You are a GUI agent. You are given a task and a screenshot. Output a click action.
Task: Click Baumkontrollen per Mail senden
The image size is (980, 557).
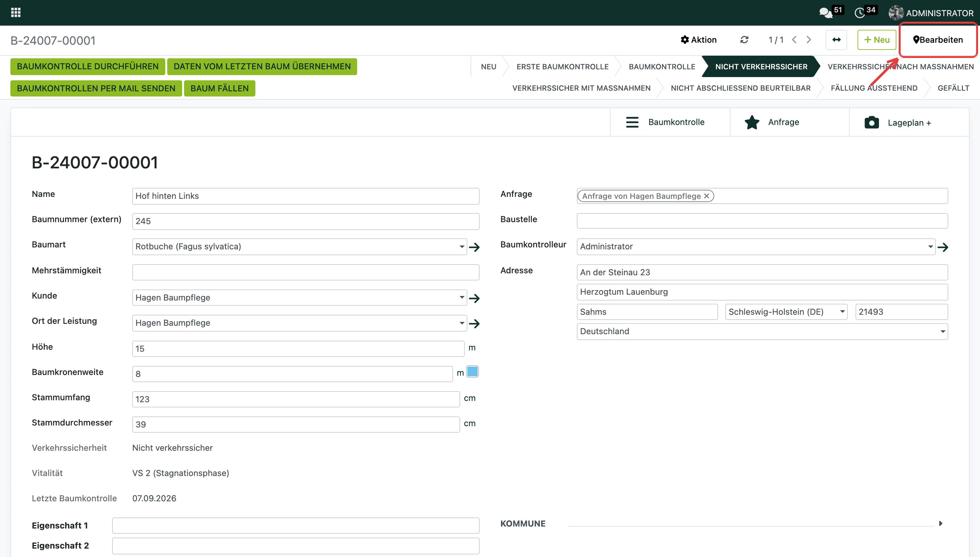coord(96,88)
